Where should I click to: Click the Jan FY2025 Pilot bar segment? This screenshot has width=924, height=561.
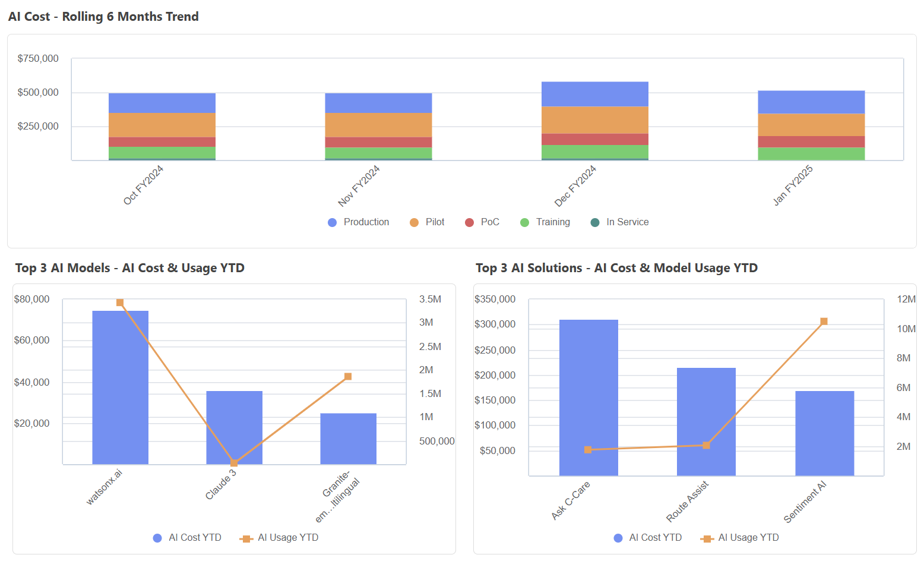(x=811, y=125)
